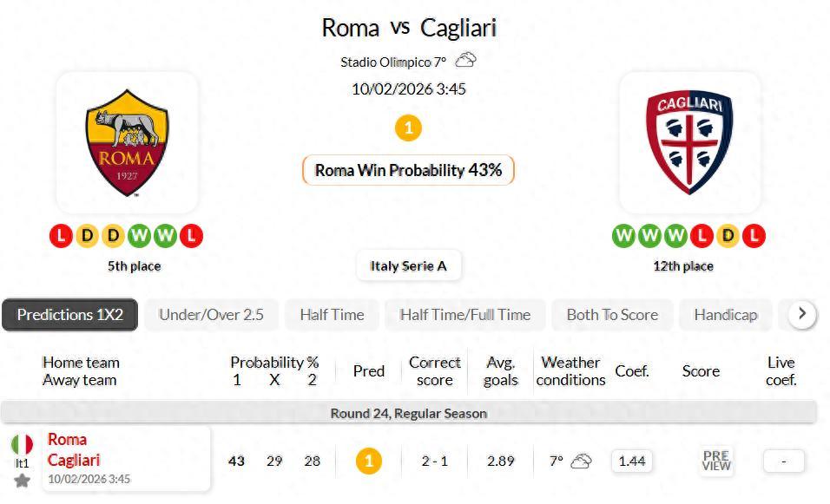Toggle the favorite star for Roma-Cagliari
The height and width of the screenshot is (504, 830).
[22, 480]
